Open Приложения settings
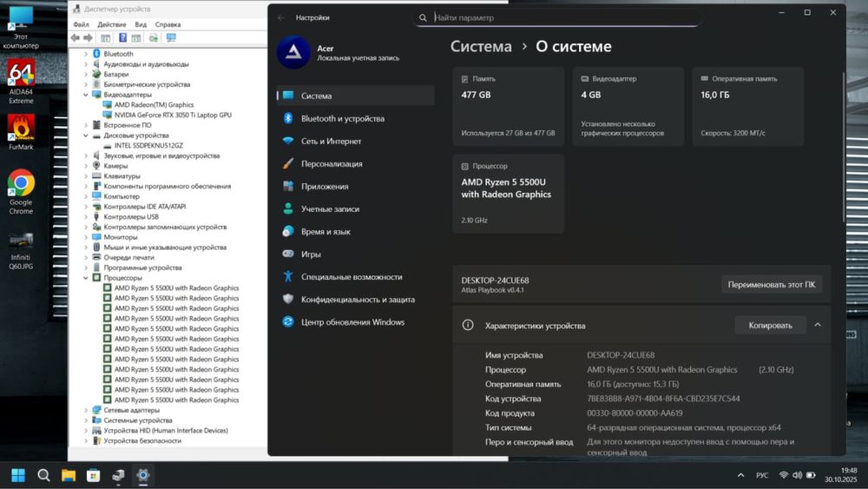Viewport: 868px width, 489px height. (x=355, y=187)
